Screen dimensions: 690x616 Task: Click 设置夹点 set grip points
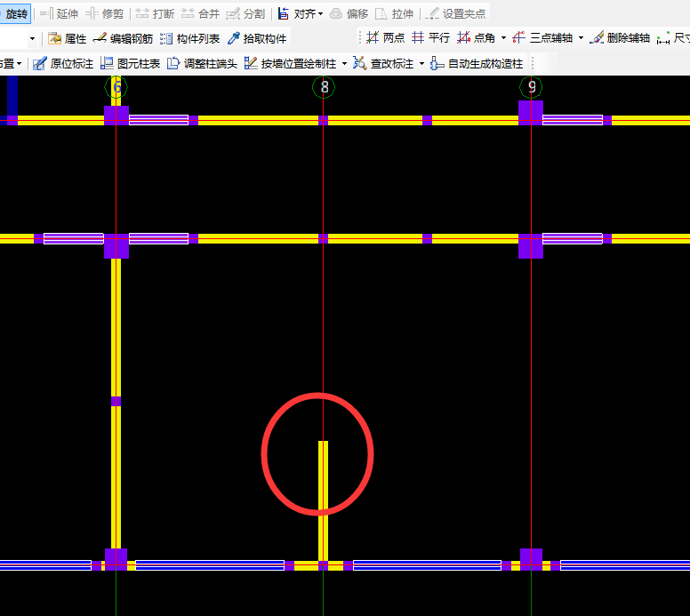point(455,14)
